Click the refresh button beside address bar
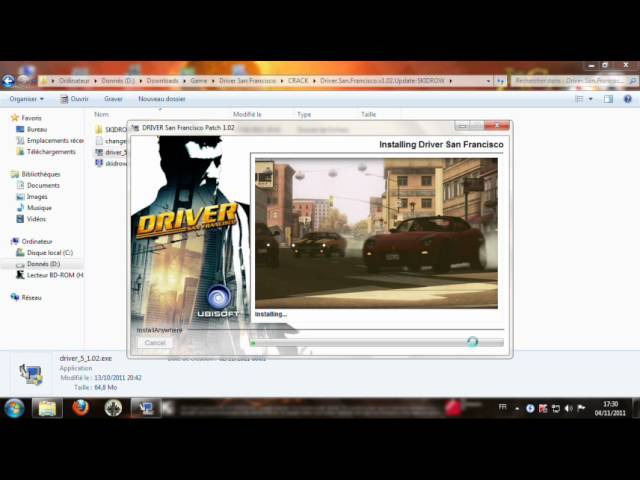The image size is (640, 480). coord(500,81)
